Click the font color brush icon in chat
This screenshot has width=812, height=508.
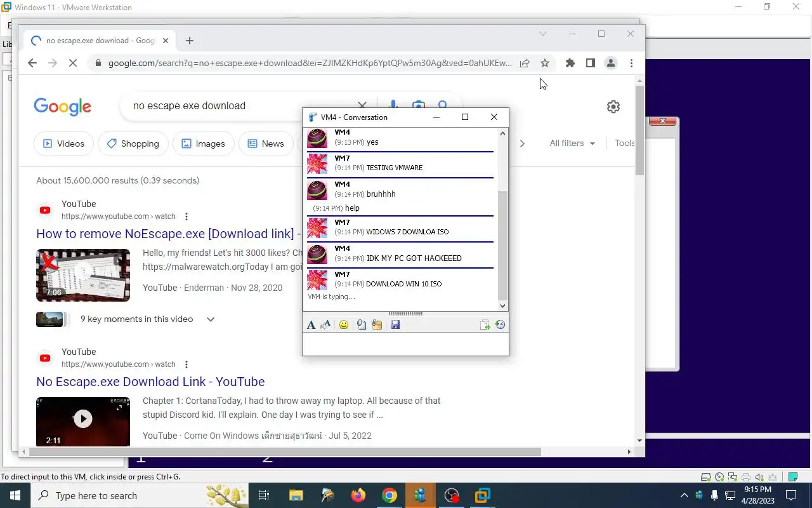click(x=326, y=325)
